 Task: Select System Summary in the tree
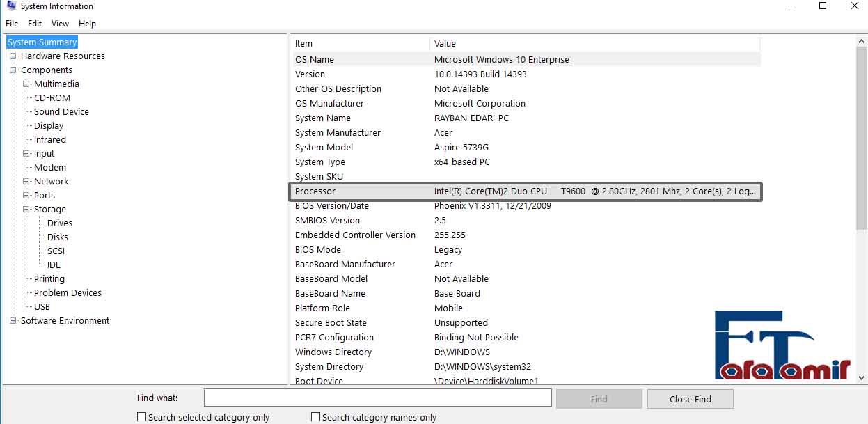[42, 42]
